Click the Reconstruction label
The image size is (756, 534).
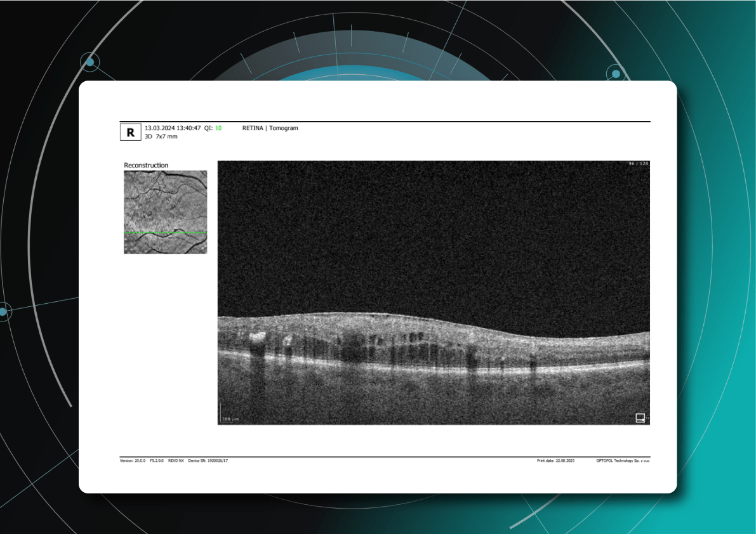tap(146, 166)
